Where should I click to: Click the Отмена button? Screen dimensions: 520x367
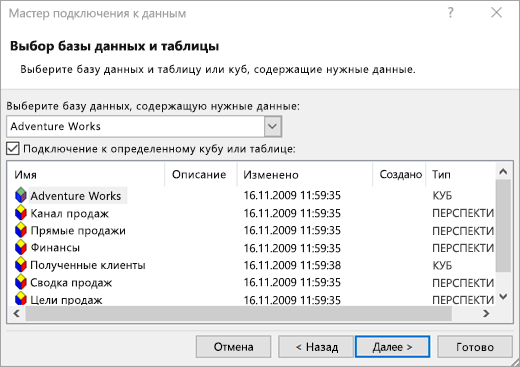pyautogui.click(x=233, y=347)
